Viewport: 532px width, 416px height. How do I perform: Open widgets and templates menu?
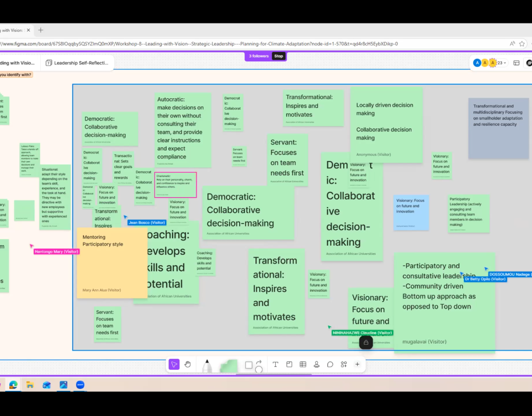click(x=344, y=364)
